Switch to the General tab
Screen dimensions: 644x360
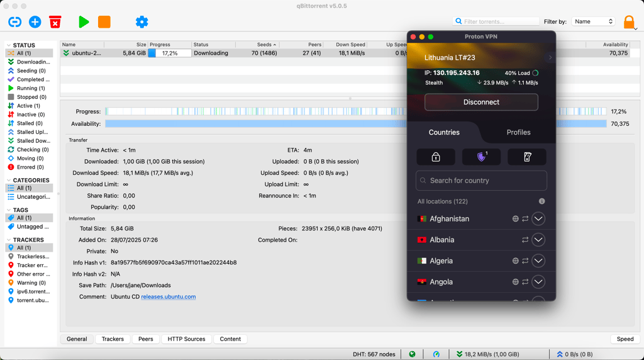point(77,339)
